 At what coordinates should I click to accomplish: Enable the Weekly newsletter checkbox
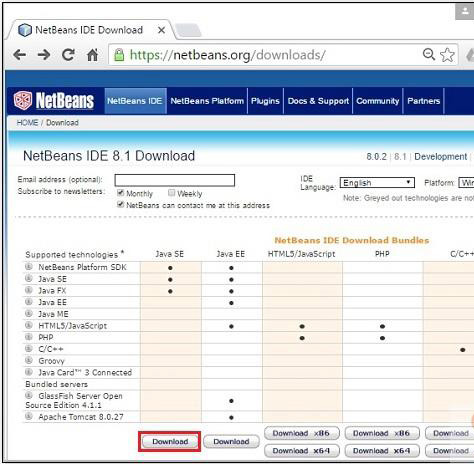[x=171, y=193]
